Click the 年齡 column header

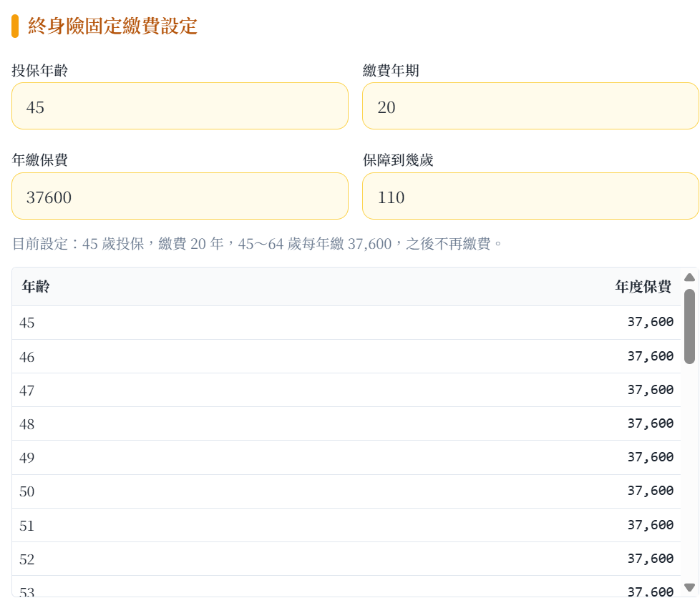tap(36, 286)
